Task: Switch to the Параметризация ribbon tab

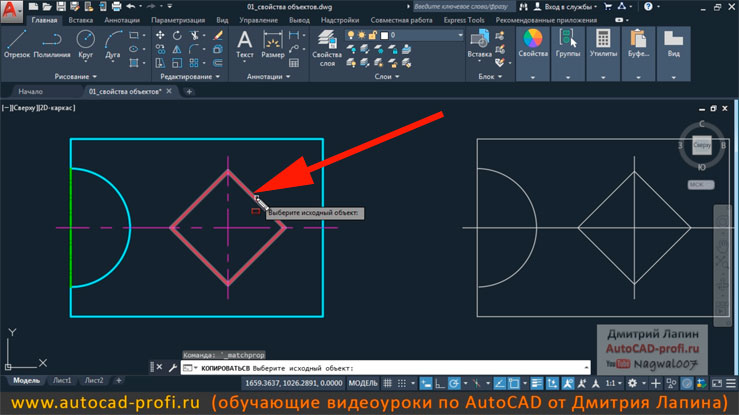Action: (x=178, y=20)
